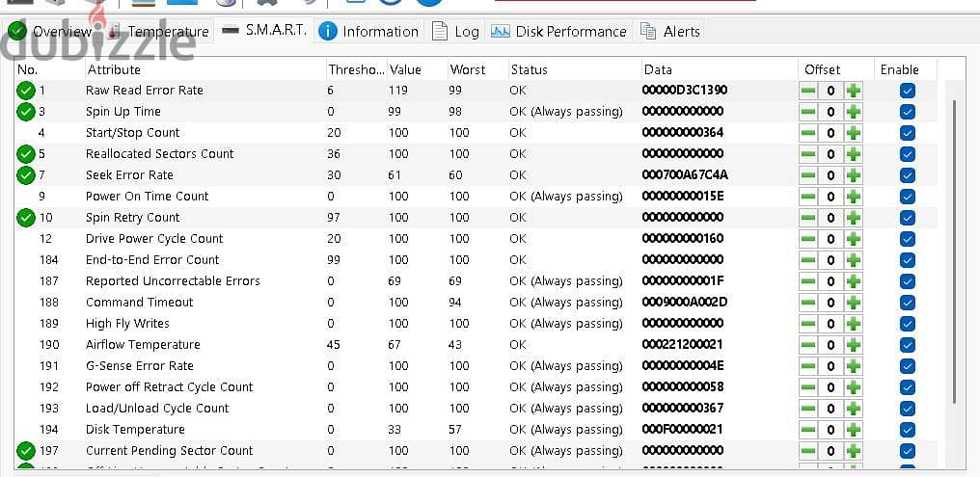Switch to the Log tab
Viewport: 980px width, 477px height.
tap(455, 31)
